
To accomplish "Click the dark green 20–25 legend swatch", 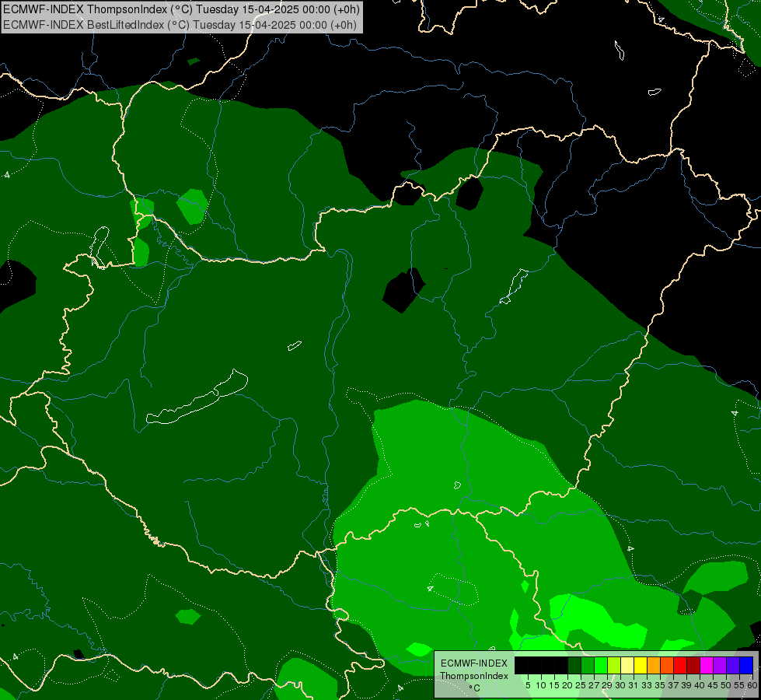I will (x=574, y=666).
